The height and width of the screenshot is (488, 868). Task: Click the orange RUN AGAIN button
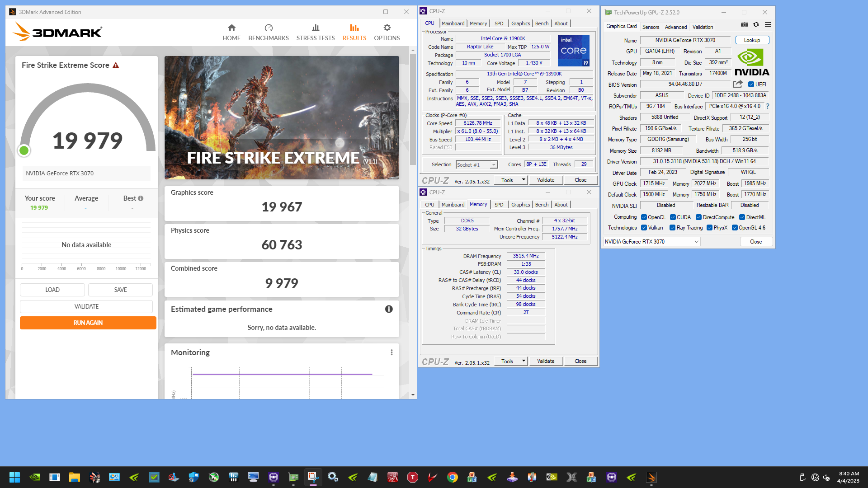(88, 323)
